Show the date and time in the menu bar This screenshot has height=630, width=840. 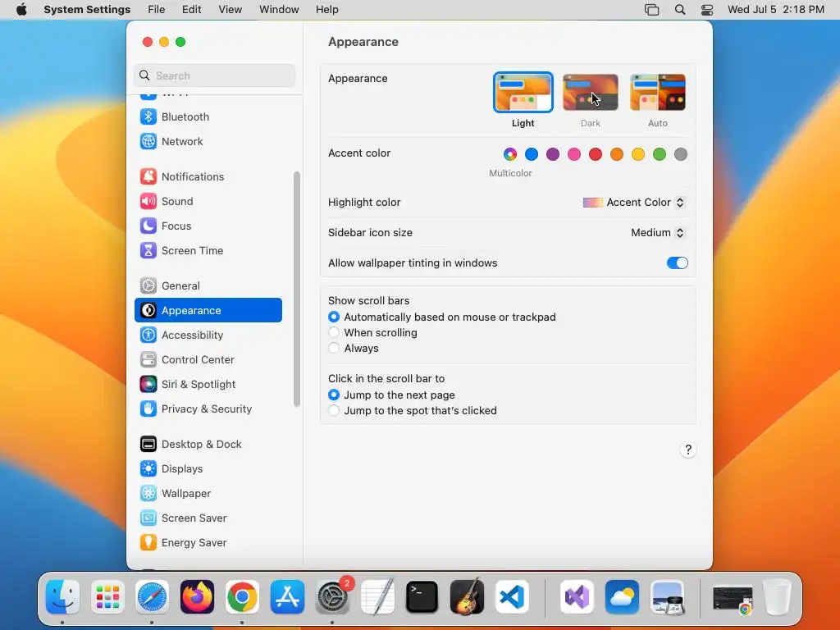(x=776, y=10)
